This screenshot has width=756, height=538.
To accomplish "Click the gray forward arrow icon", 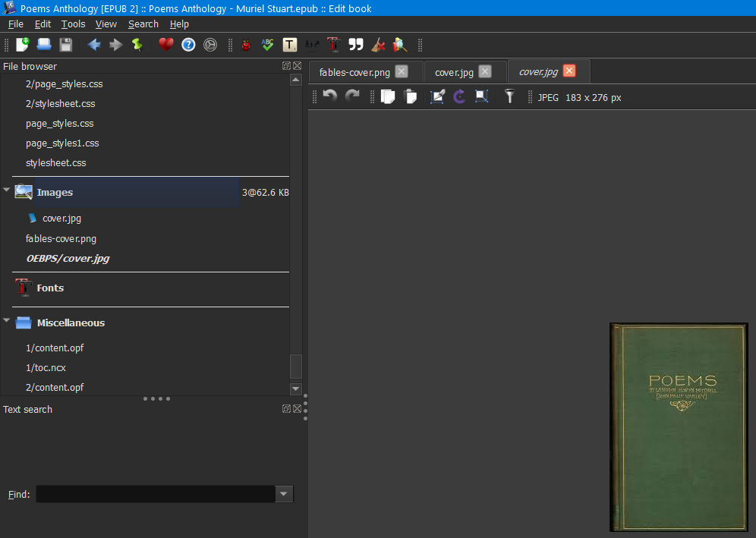I will click(115, 45).
